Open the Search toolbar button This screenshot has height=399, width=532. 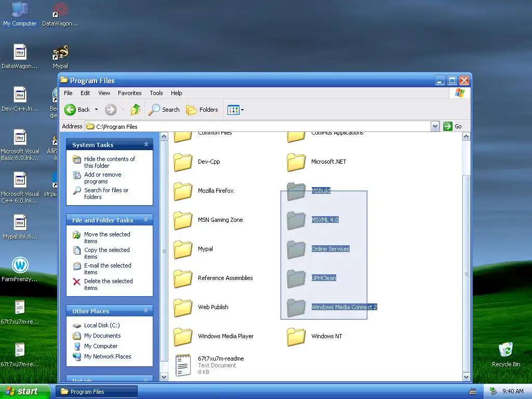[164, 110]
